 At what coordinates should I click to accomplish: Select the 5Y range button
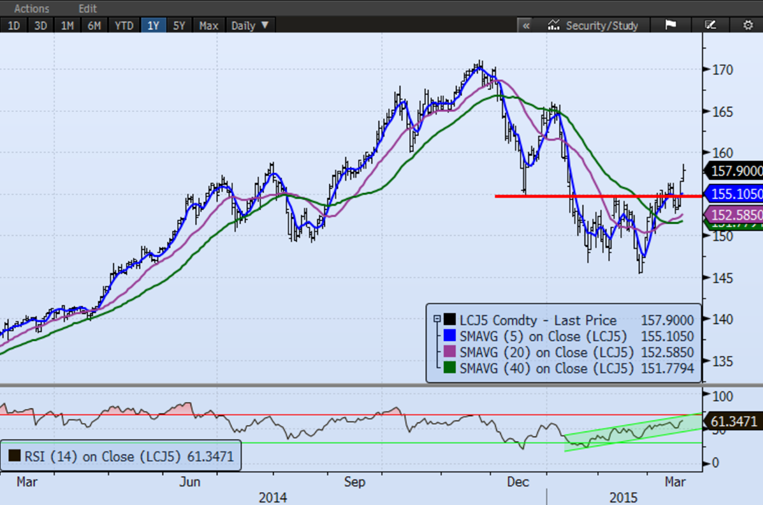pyautogui.click(x=180, y=25)
